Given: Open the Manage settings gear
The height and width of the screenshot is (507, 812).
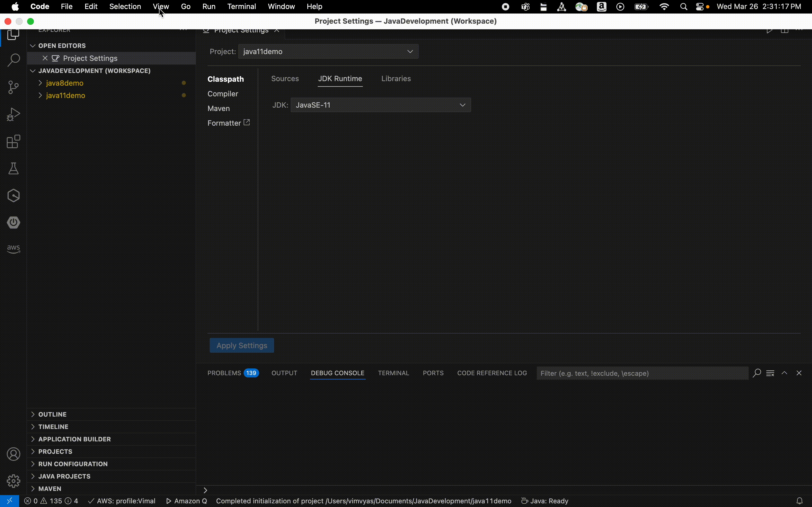Looking at the screenshot, I should [14, 481].
